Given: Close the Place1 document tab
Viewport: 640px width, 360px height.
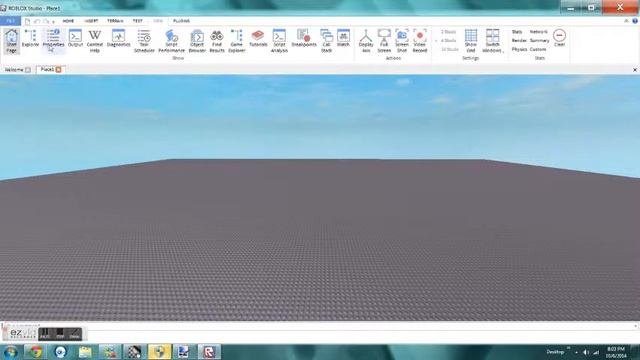Looking at the screenshot, I should 58,70.
